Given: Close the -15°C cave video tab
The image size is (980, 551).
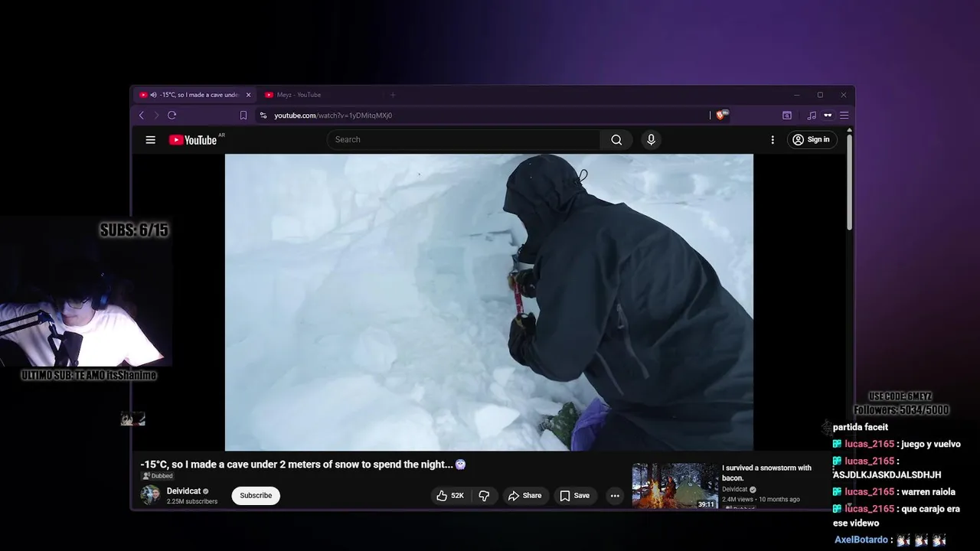Looking at the screenshot, I should point(248,95).
